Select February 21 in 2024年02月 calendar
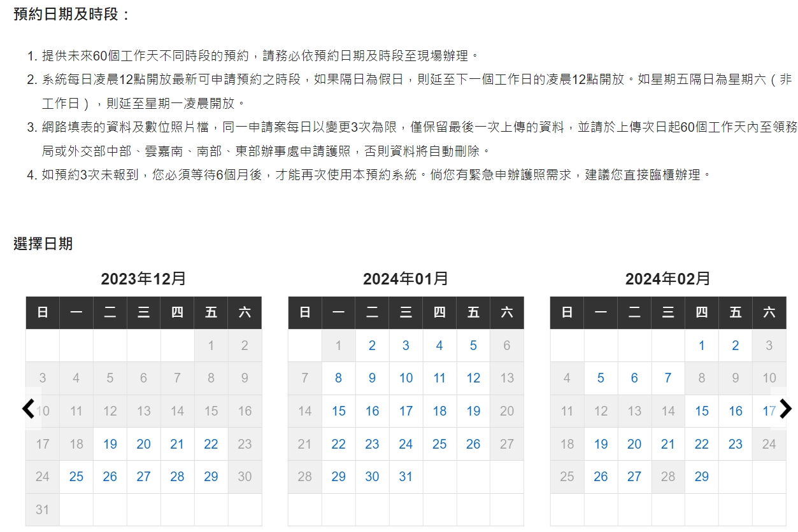Image resolution: width=798 pixels, height=532 pixels. (667, 444)
